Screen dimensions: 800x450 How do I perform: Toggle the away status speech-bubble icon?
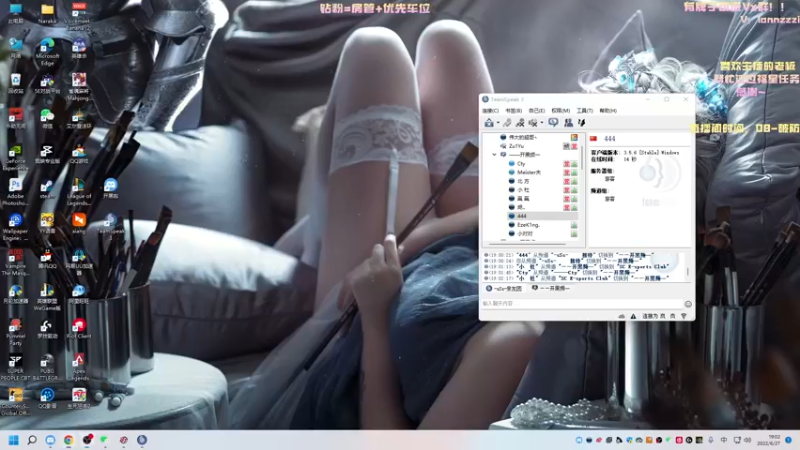click(553, 122)
